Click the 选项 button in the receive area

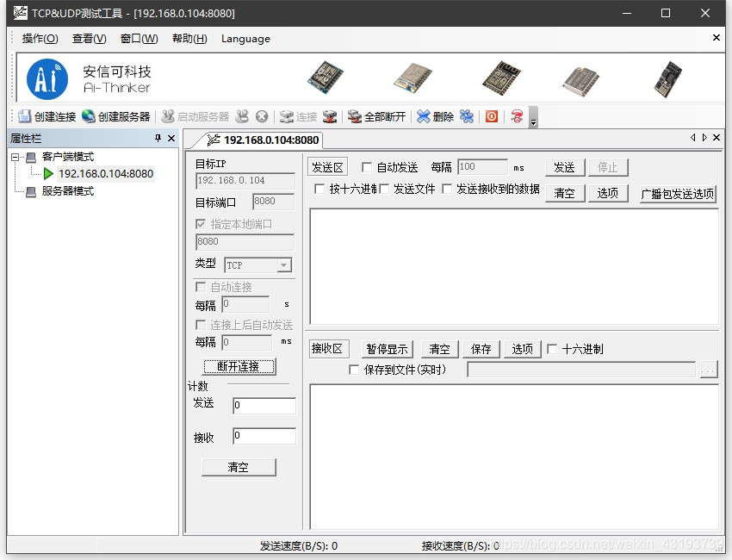(522, 349)
